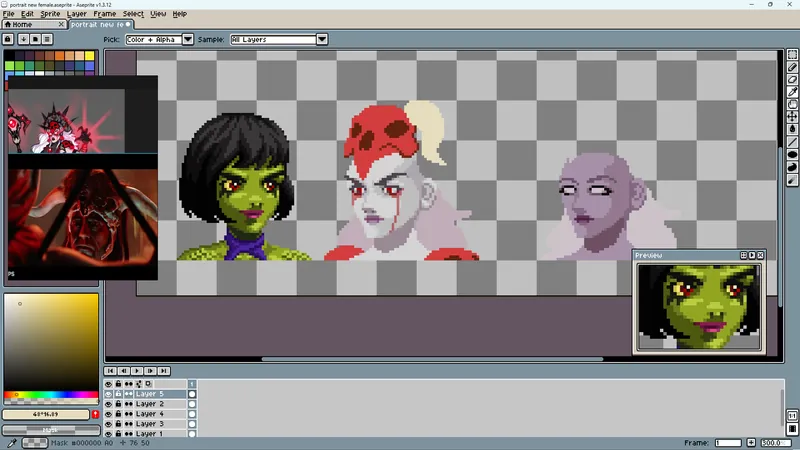Viewport: 800px width, 450px height.
Task: Select the Contour tool
Action: 792,167
